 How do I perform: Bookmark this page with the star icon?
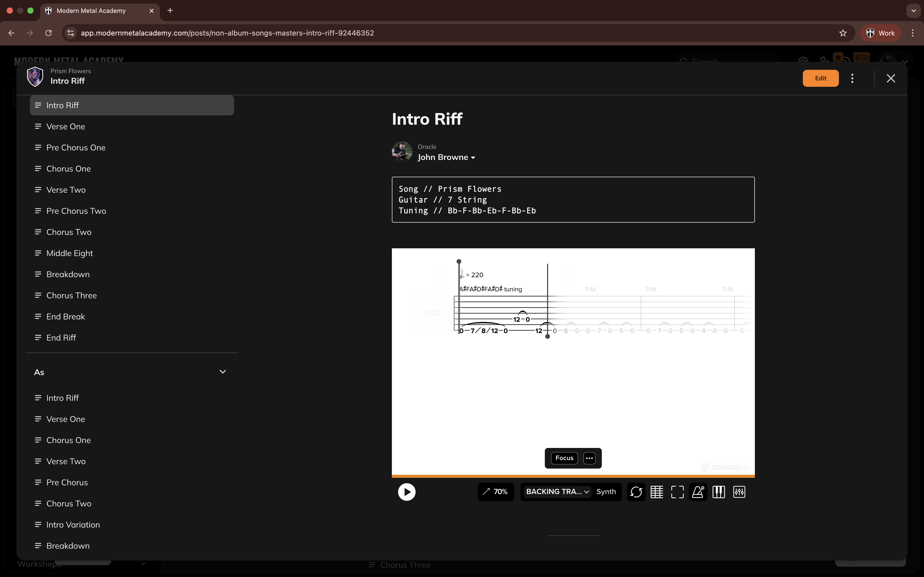tap(843, 33)
